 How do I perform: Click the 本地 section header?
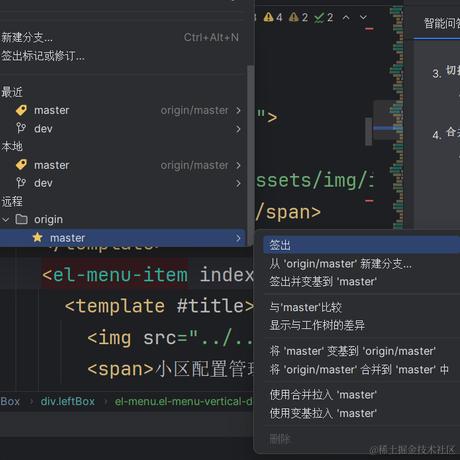tap(12, 146)
